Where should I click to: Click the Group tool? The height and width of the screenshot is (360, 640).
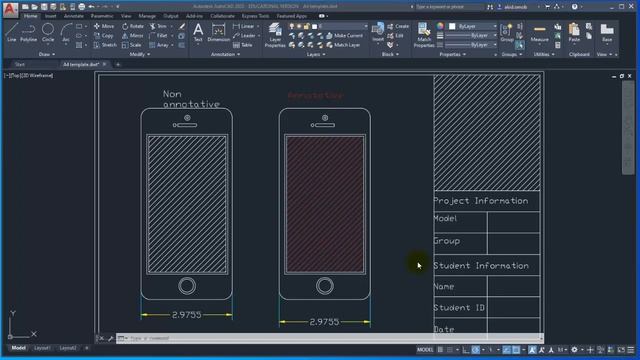point(507,33)
